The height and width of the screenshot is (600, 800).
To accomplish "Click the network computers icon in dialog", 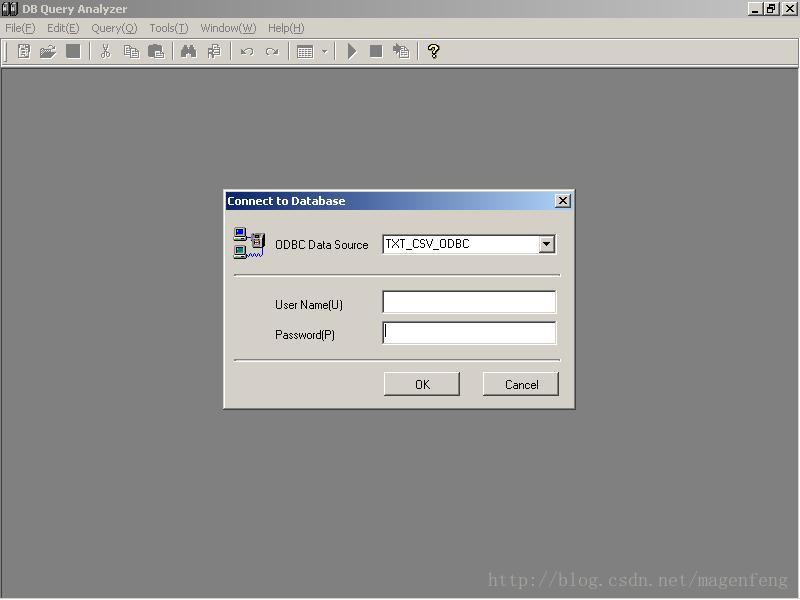I will [249, 243].
